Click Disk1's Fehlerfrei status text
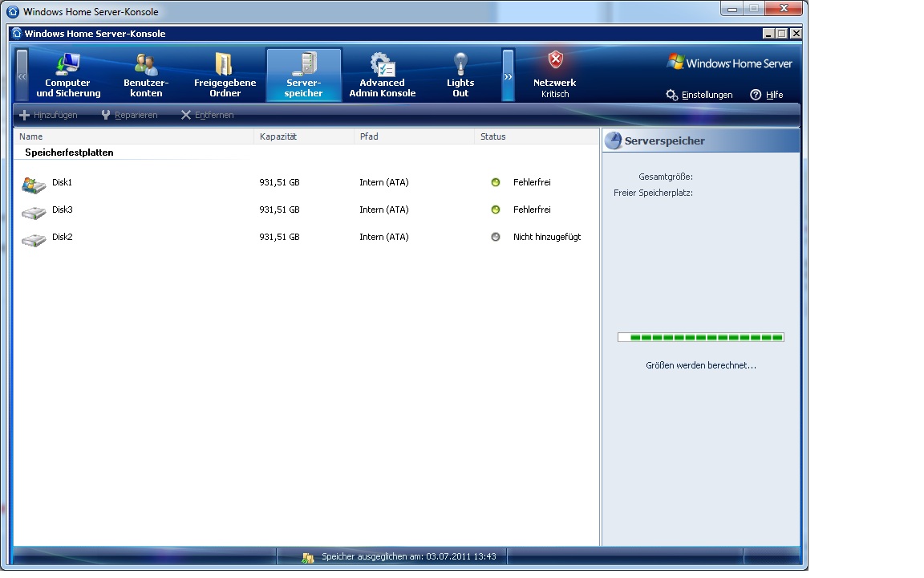Viewport: 924px width, 578px height. tap(532, 182)
